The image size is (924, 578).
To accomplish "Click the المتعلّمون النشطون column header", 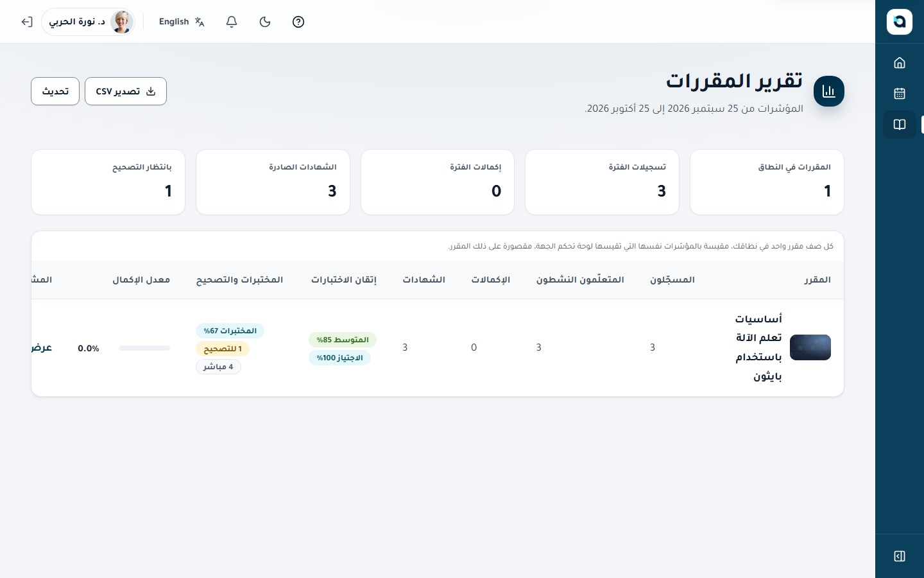I will pyautogui.click(x=580, y=280).
